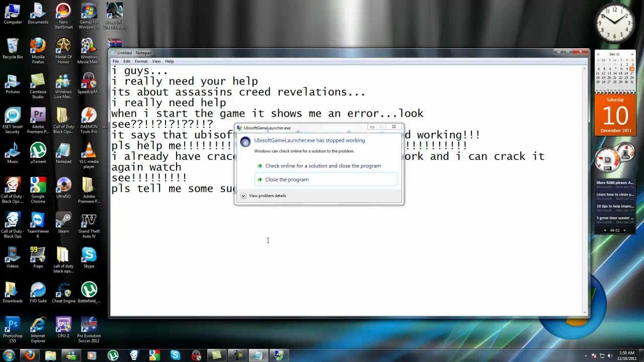The width and height of the screenshot is (644, 362).
Task: Open the Skype desktop shortcut
Action: [89, 257]
